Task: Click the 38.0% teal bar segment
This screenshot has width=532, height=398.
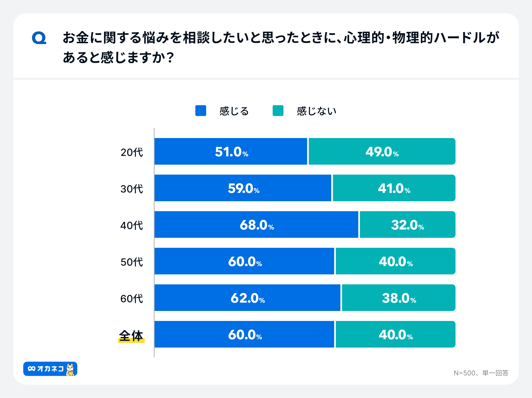Action: pos(398,298)
